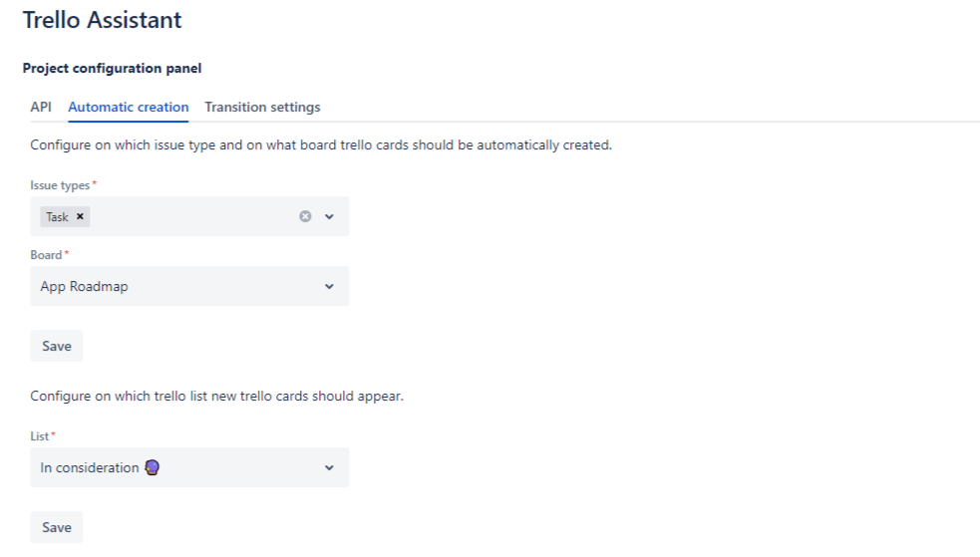Remove the Task tag from Issue types
Screen dimensions: 980x557
[80, 216]
